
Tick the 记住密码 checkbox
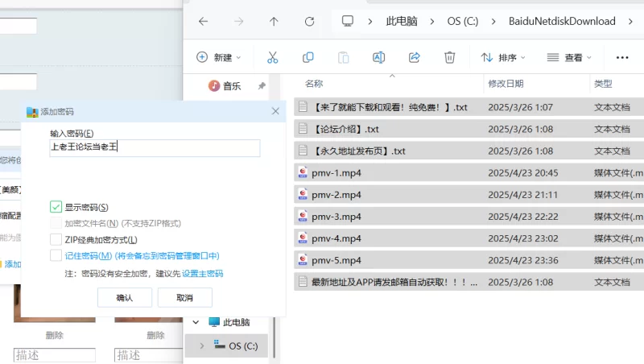[x=56, y=255]
